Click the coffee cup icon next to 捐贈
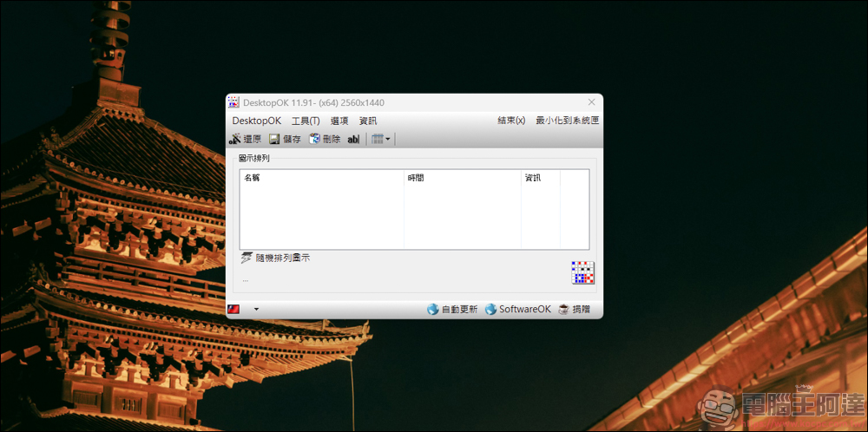868x432 pixels. (x=564, y=309)
